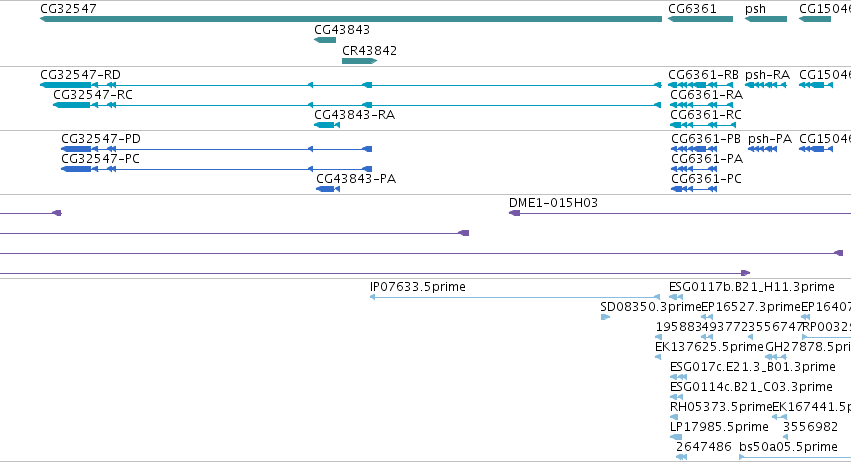Viewport: 851px width, 462px height.
Task: Select the CG6361 gene label
Action: 692,9
